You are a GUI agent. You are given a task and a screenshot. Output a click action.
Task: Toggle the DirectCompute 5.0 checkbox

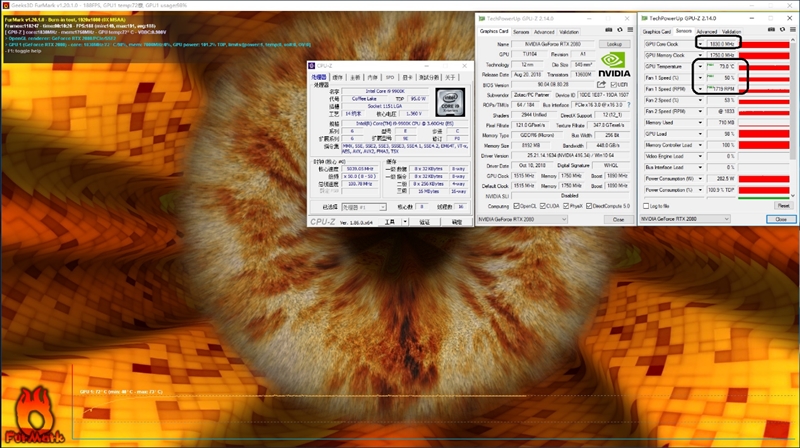589,206
